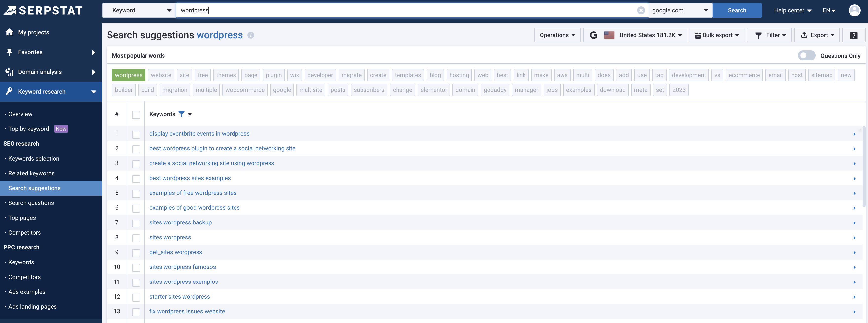868x323 pixels.
Task: Open keyword link best wordpress sites examples
Action: coord(190,178)
